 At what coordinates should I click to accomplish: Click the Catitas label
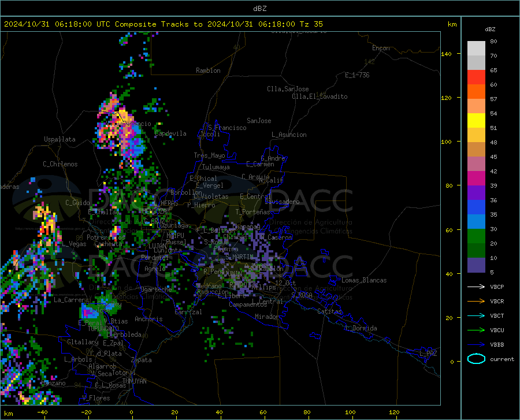pos(329,311)
